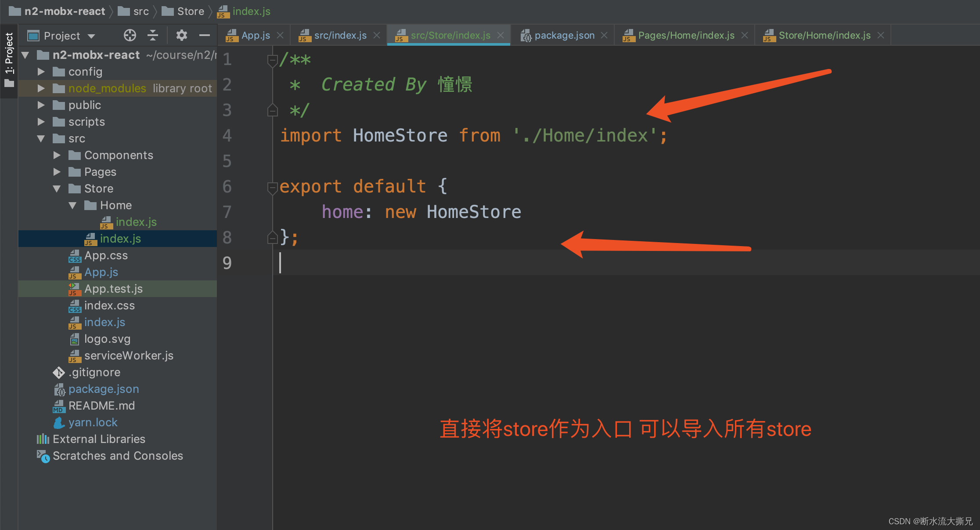Select Scratches and Consoles node
Screen dimensions: 980x530
click(118, 456)
